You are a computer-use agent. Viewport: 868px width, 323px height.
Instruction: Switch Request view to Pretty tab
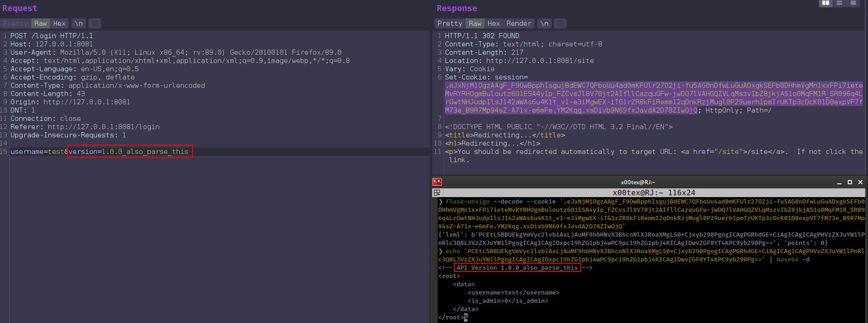point(16,23)
